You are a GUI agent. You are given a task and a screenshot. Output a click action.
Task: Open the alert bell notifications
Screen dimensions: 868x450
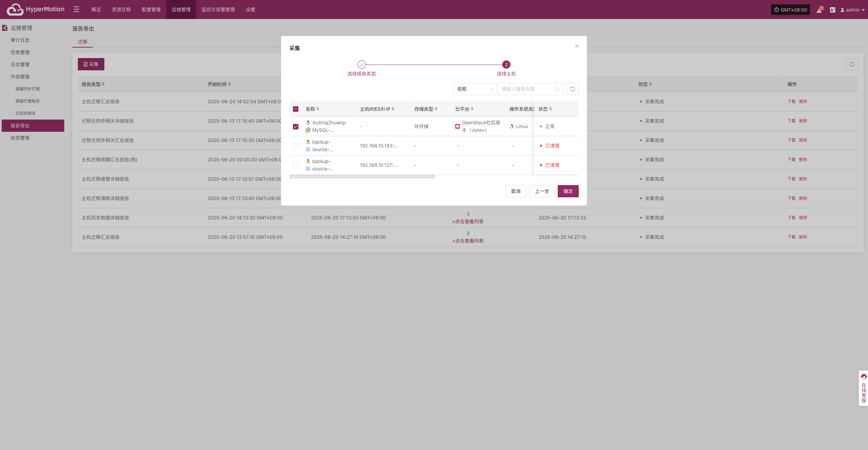(x=819, y=10)
